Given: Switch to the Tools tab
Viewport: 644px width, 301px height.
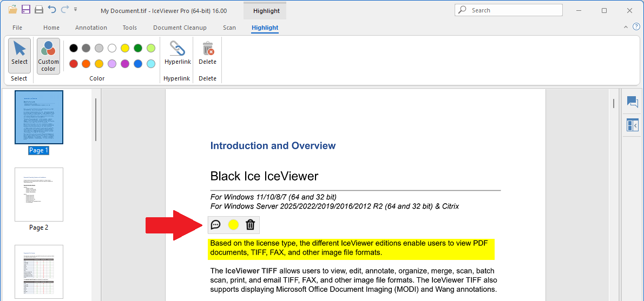Looking at the screenshot, I should 130,28.
